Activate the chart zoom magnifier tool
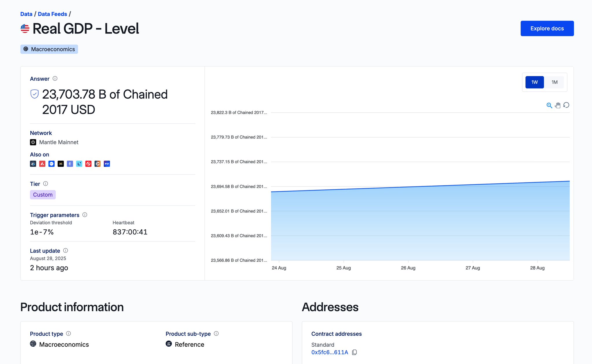 point(549,105)
